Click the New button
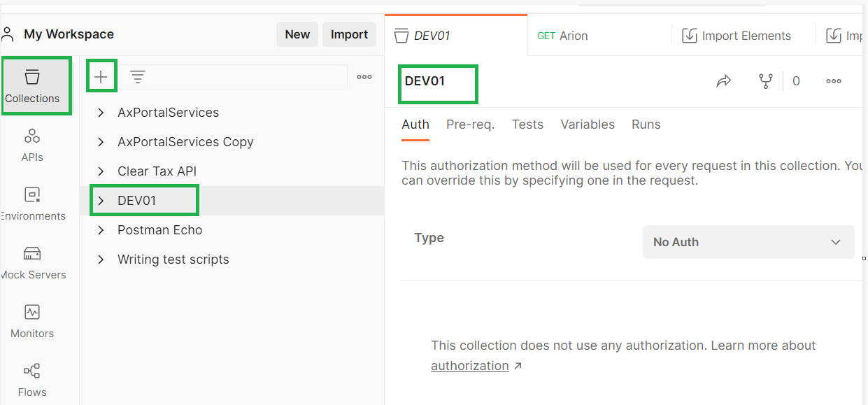The height and width of the screenshot is (405, 868). 297,34
